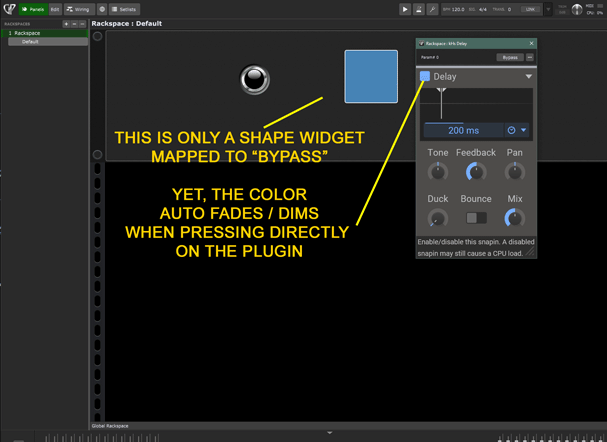Screen dimensions: 607x442
Task: Expand the Global Rackspace panel arrow
Action: [x=330, y=432]
